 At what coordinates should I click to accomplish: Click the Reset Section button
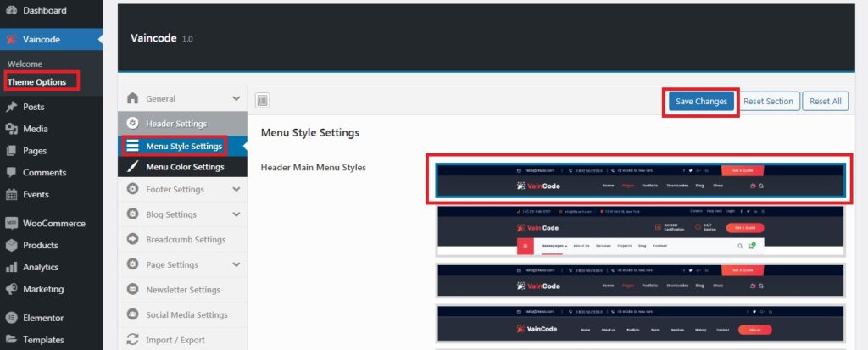click(x=768, y=102)
